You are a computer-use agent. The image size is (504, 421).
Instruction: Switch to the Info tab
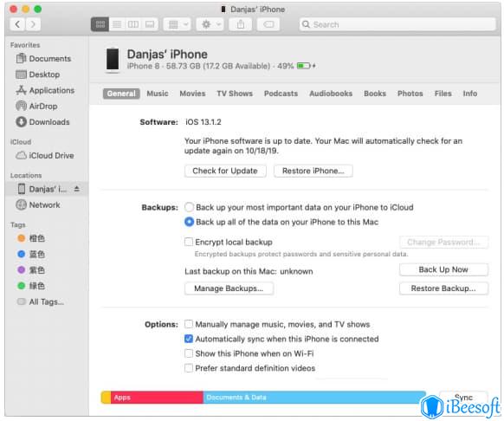tap(470, 94)
